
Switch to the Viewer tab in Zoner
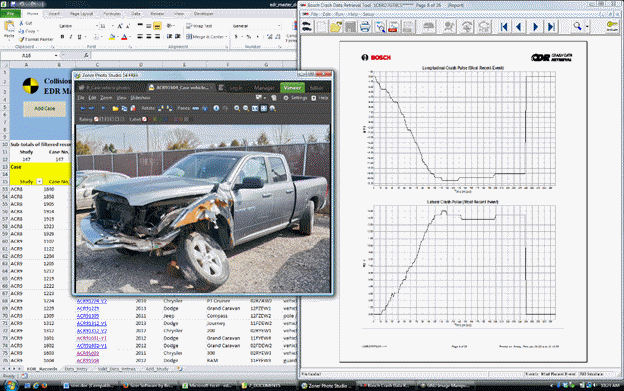[292, 88]
